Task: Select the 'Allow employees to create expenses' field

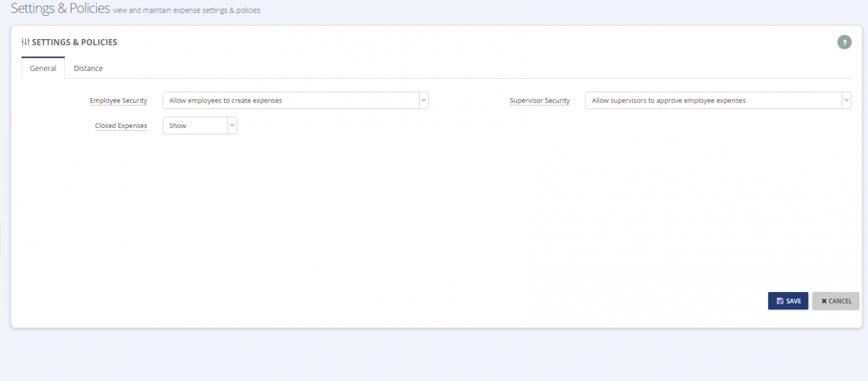Action: pyautogui.click(x=295, y=100)
